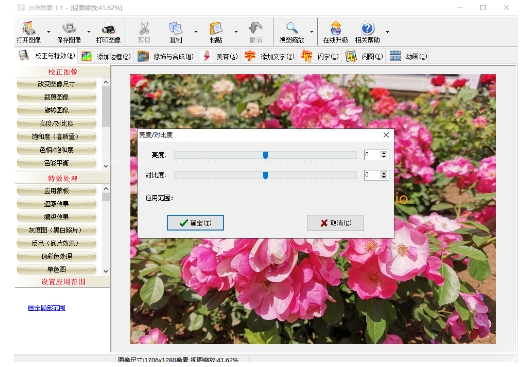525x367 pixels.
Task: Click the Save Image (保存图像) toolbar icon
Action: (69, 29)
